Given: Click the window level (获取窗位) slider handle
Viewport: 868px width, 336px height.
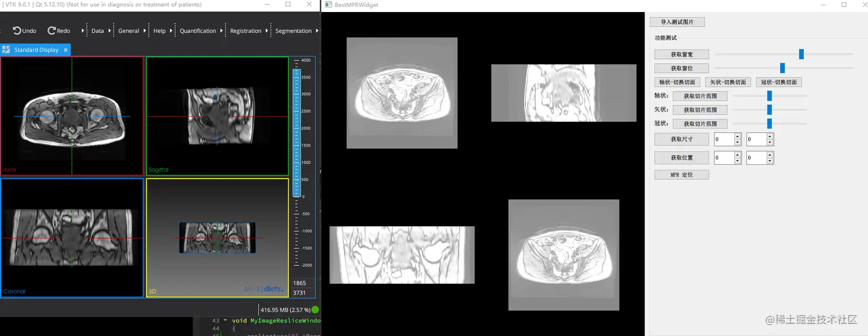Looking at the screenshot, I should (x=782, y=68).
